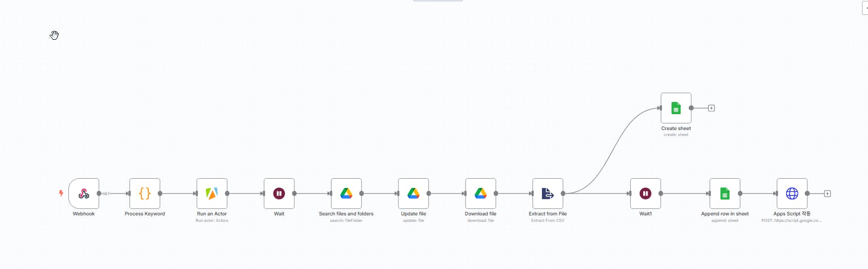Click the Extract from File output connector
The width and height of the screenshot is (868, 269).
point(563,194)
